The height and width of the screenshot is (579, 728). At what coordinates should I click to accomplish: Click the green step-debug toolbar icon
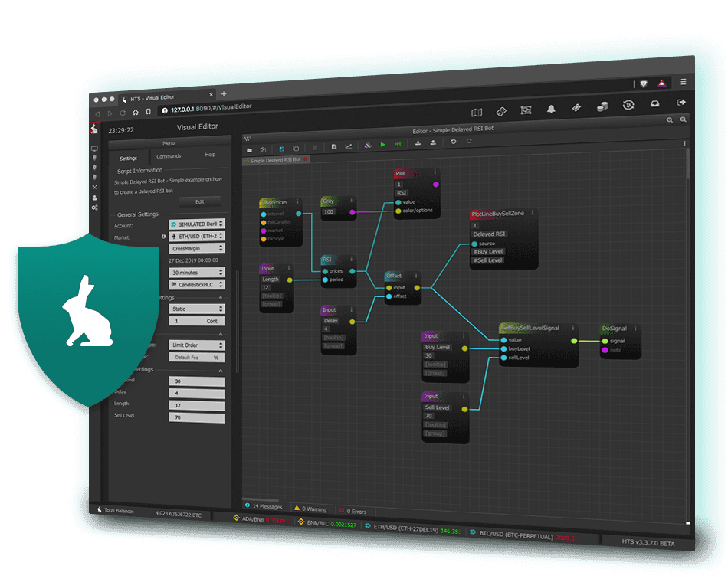point(398,144)
